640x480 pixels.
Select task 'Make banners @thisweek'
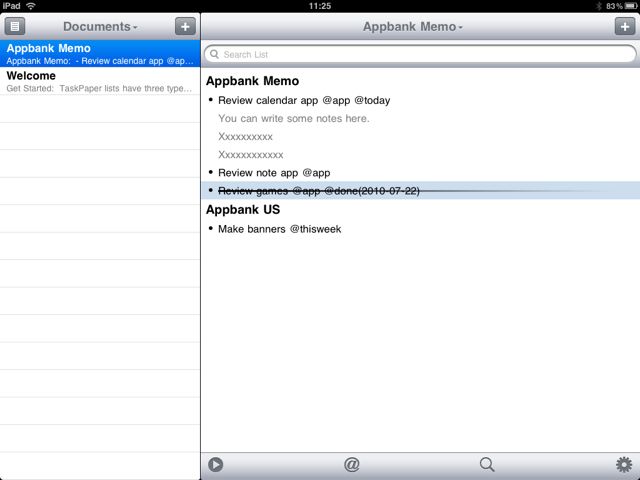(x=280, y=229)
